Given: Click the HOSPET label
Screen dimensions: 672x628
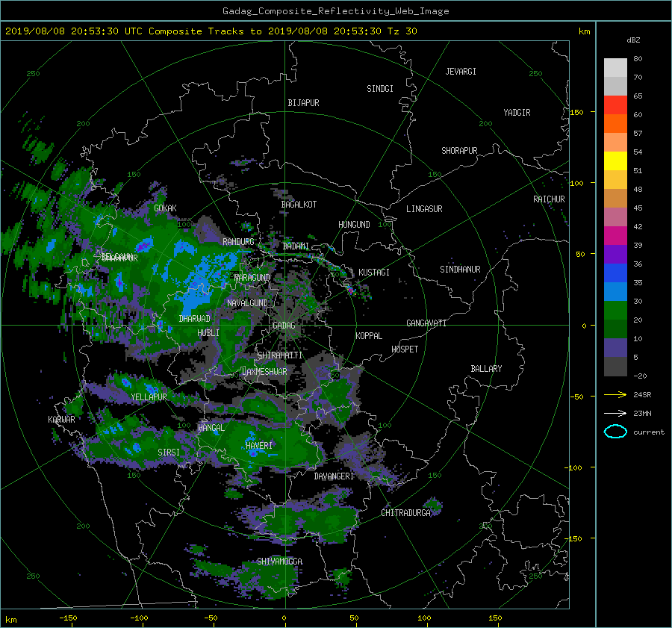Looking at the screenshot, I should click(405, 349).
